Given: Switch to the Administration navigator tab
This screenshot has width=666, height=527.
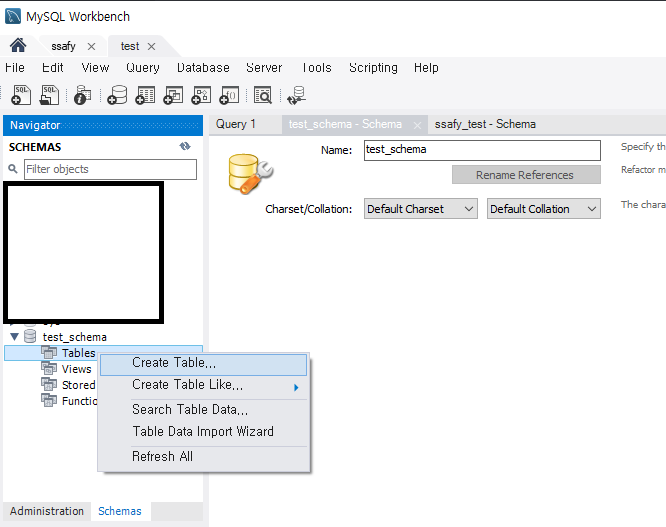Looking at the screenshot, I should pos(47,511).
